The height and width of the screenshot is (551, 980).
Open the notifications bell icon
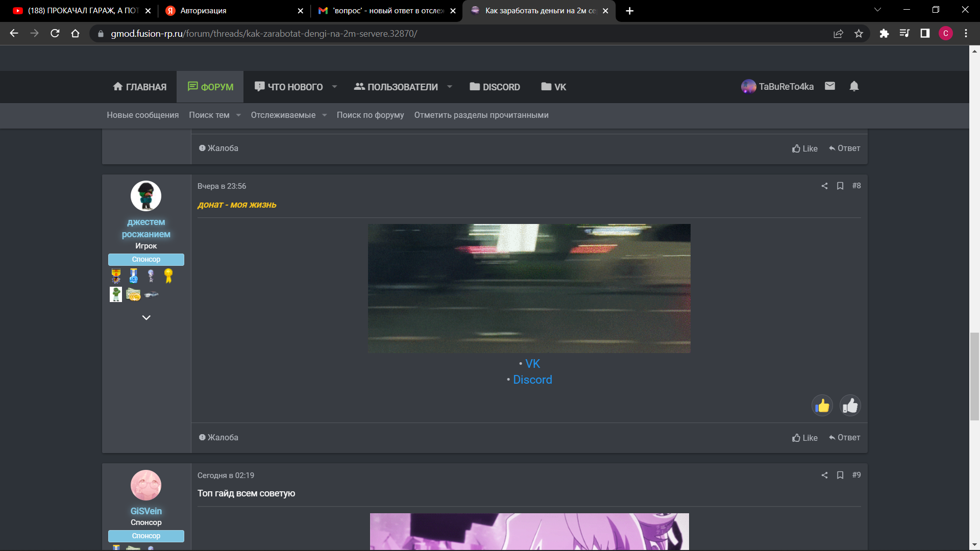pyautogui.click(x=854, y=86)
